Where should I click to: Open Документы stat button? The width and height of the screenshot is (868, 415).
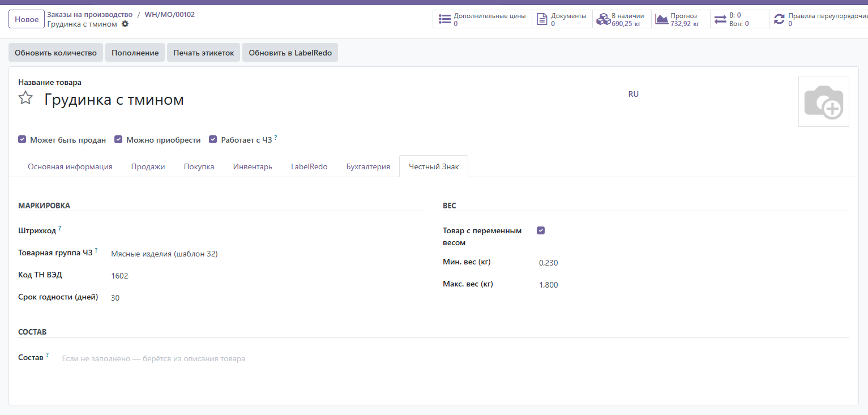(x=562, y=19)
